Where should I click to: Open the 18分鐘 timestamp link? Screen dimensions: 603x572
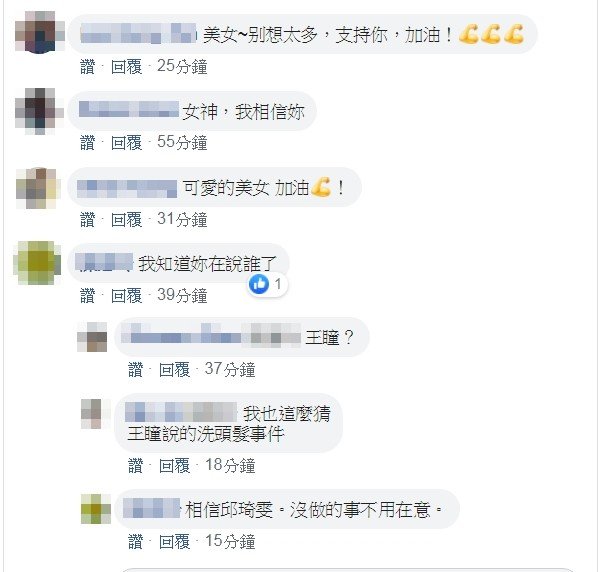click(230, 465)
